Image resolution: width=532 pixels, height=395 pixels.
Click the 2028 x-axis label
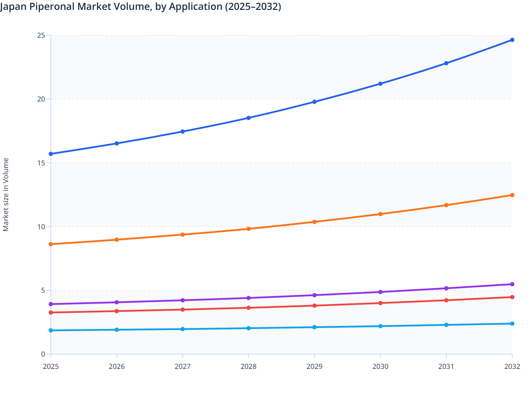coord(248,367)
